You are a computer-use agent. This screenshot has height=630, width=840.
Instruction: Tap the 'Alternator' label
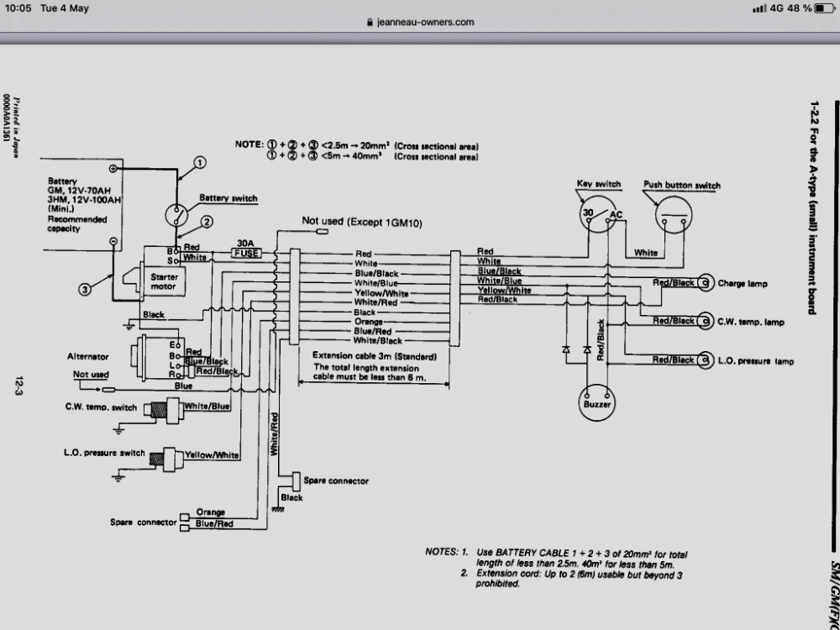pyautogui.click(x=88, y=356)
